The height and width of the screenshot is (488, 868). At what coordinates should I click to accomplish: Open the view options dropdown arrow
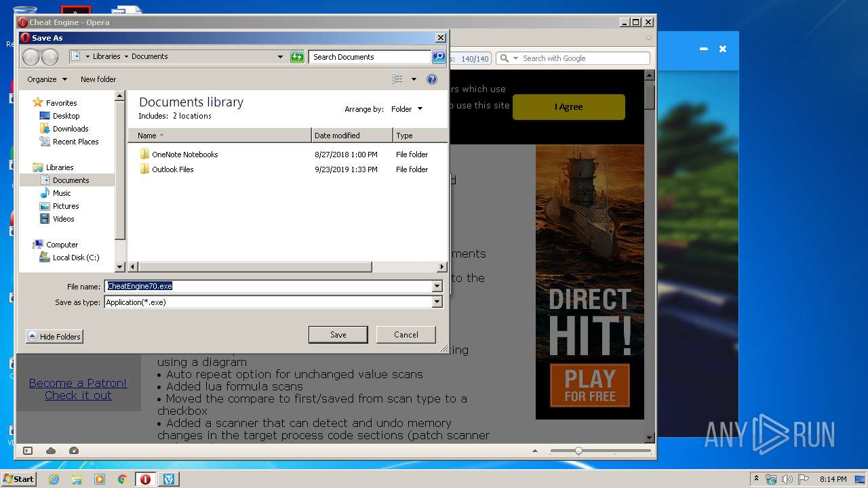click(414, 79)
